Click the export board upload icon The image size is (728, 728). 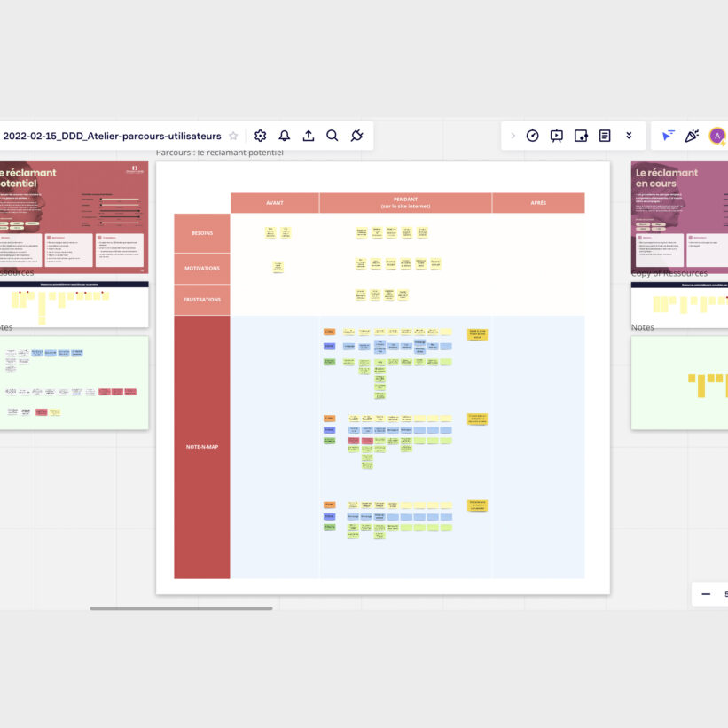(308, 136)
